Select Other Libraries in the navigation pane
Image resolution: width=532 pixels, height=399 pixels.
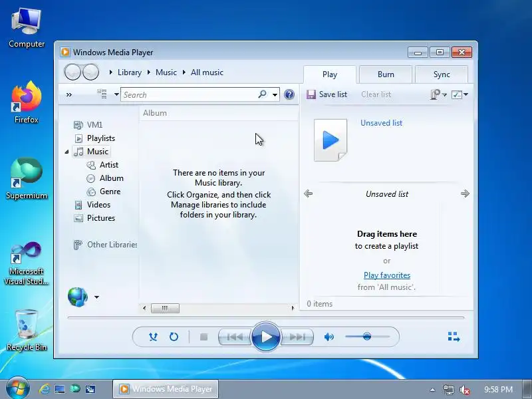[105, 245]
